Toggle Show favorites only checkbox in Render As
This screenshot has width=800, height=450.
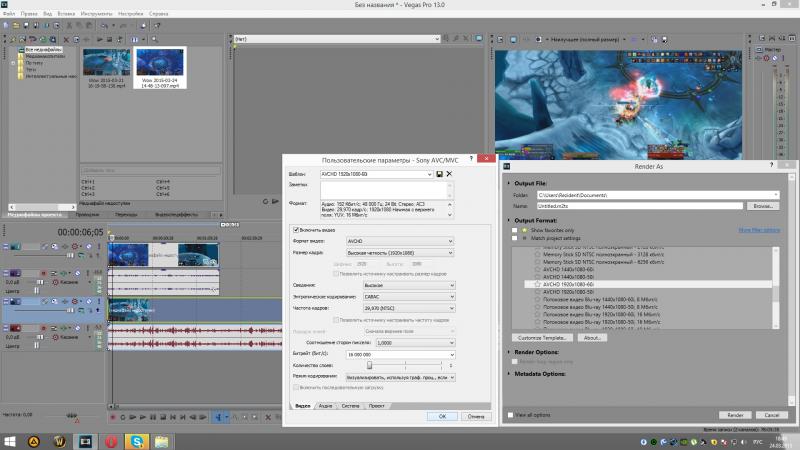coord(514,230)
